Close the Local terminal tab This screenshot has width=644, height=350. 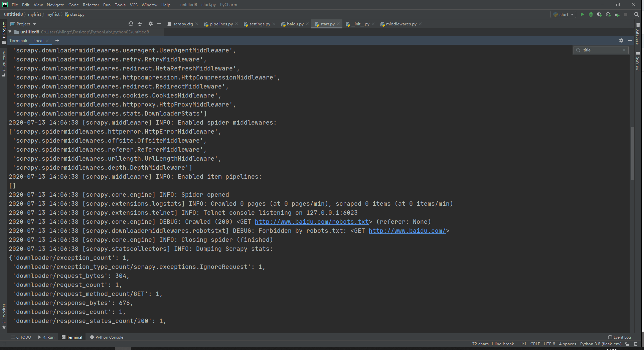tap(47, 41)
